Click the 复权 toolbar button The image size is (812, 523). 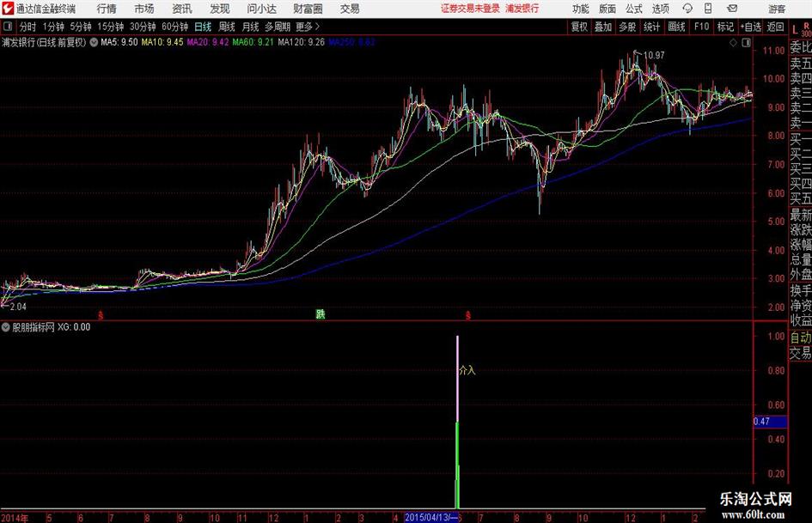click(579, 27)
